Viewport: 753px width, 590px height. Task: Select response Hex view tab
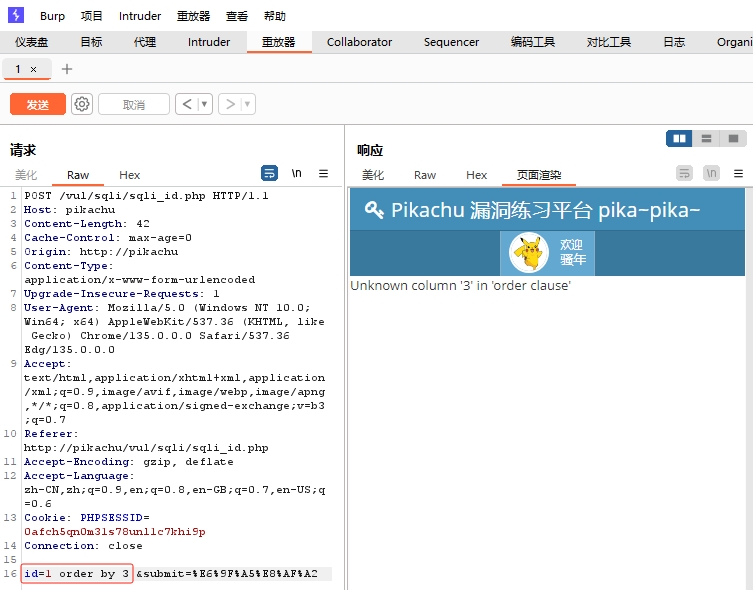point(476,175)
